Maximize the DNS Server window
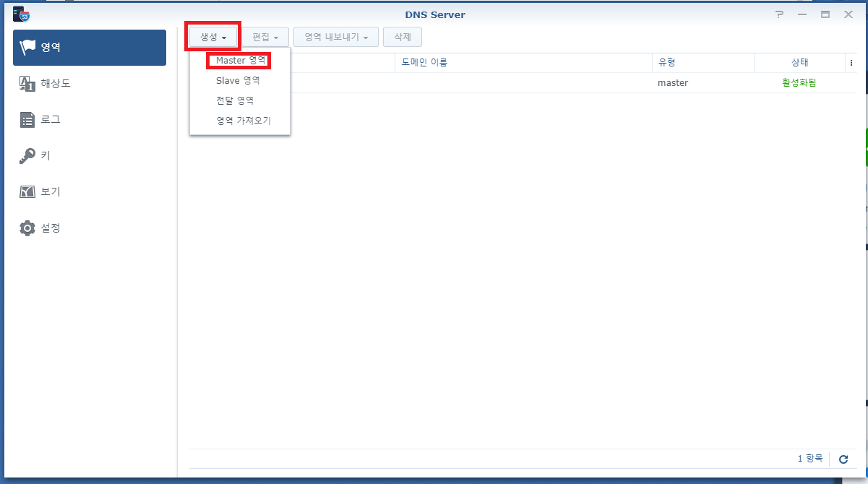 [825, 14]
